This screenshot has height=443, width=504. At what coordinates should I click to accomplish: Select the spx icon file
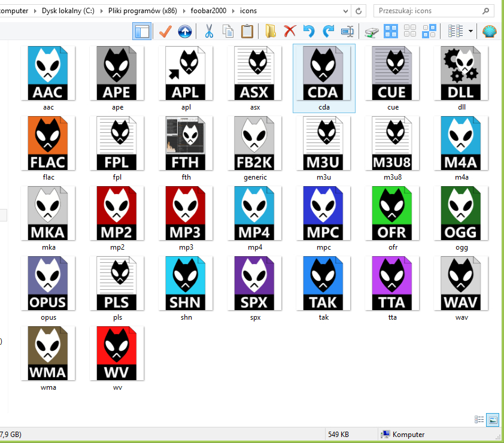click(x=254, y=289)
